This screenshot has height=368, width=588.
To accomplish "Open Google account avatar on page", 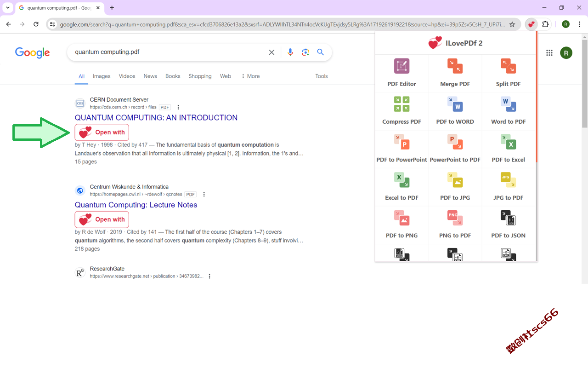I will (x=566, y=53).
